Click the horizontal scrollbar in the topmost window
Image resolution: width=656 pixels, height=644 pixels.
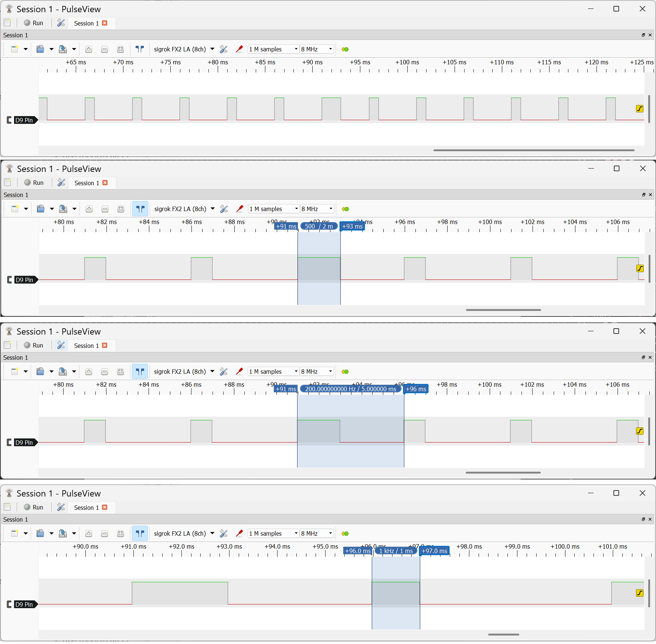point(534,150)
